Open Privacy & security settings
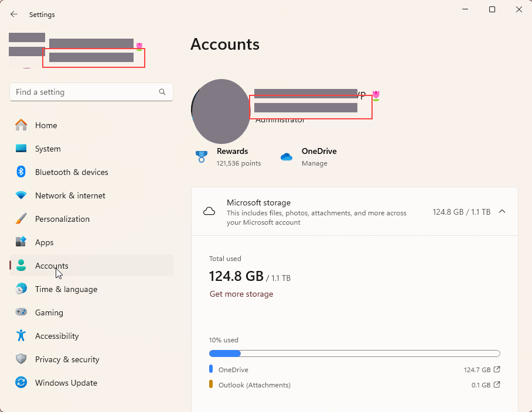The height and width of the screenshot is (412, 532). [91, 359]
